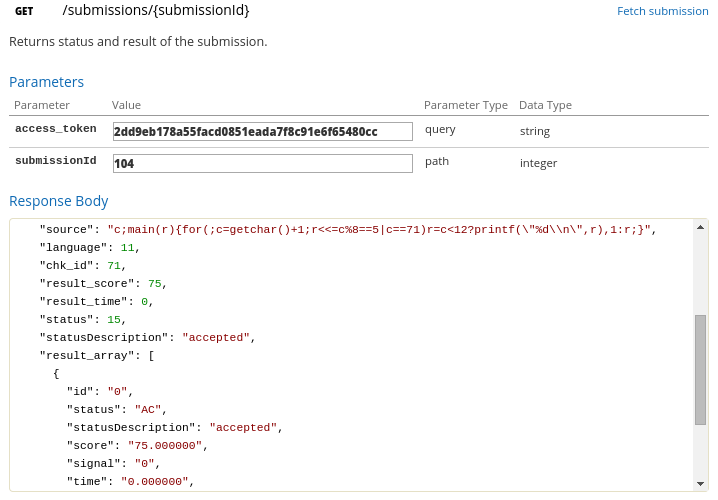The image size is (718, 500).
Task: Click the access_token parameter label
Action: point(55,129)
